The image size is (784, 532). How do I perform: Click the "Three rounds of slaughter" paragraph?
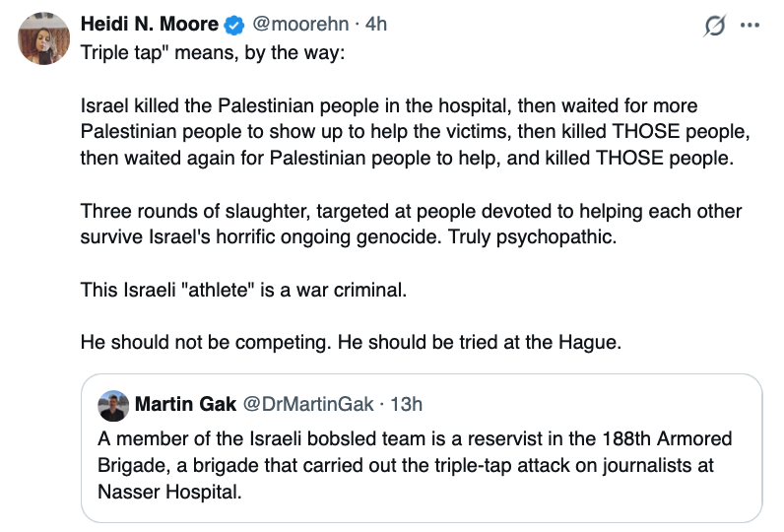pyautogui.click(x=411, y=212)
